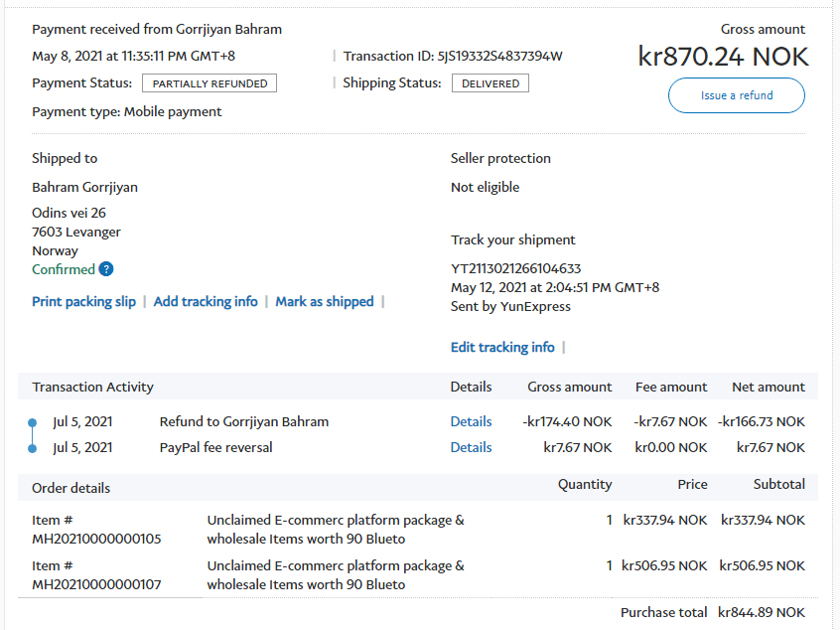This screenshot has height=630, width=840.
Task: Click tracking number YT2113021266104633
Action: pyautogui.click(x=515, y=268)
